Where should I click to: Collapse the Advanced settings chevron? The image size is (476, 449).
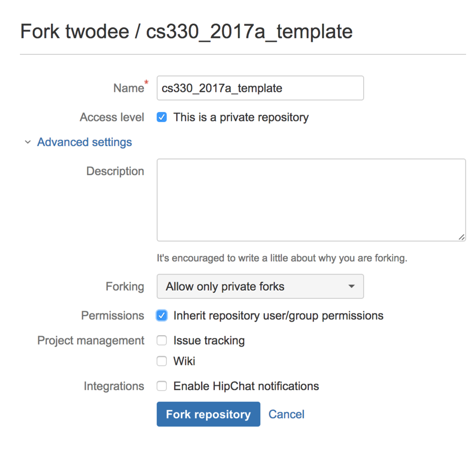[28, 142]
